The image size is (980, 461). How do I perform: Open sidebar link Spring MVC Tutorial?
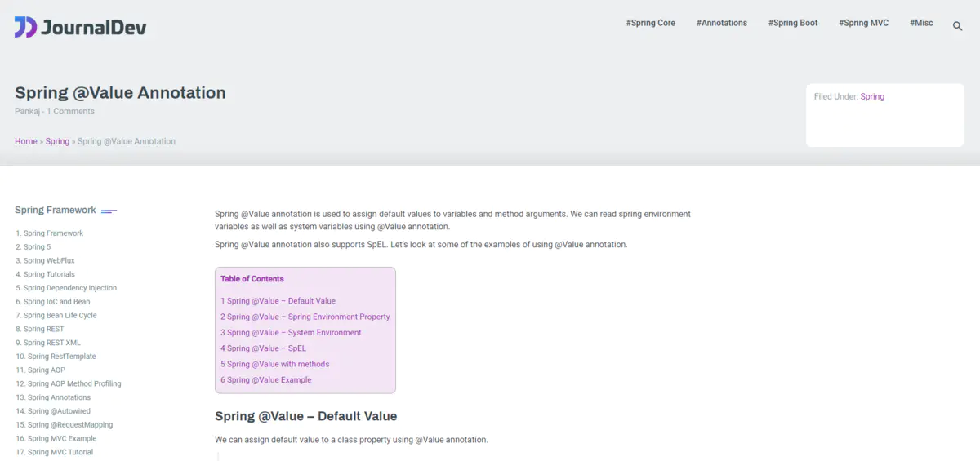click(60, 452)
